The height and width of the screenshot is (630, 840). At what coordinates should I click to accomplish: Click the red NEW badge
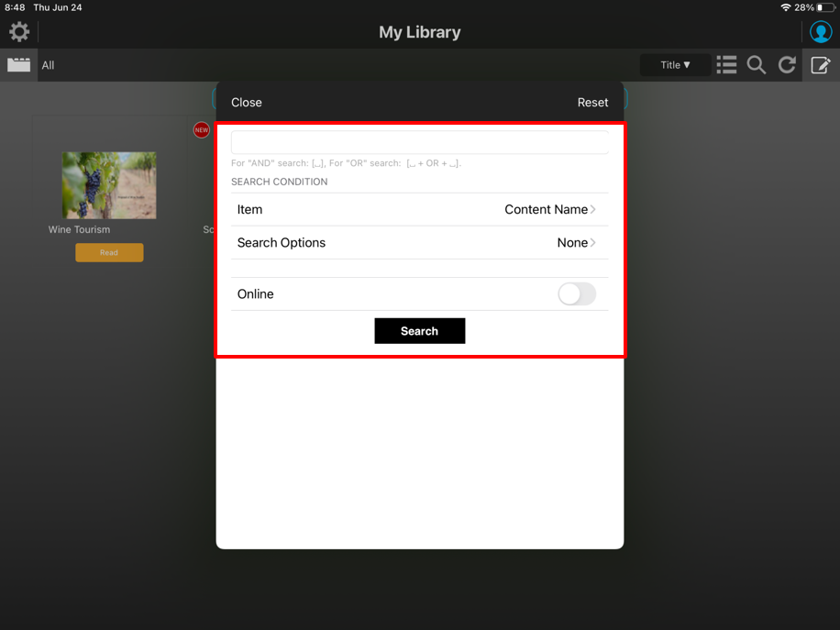click(x=202, y=130)
